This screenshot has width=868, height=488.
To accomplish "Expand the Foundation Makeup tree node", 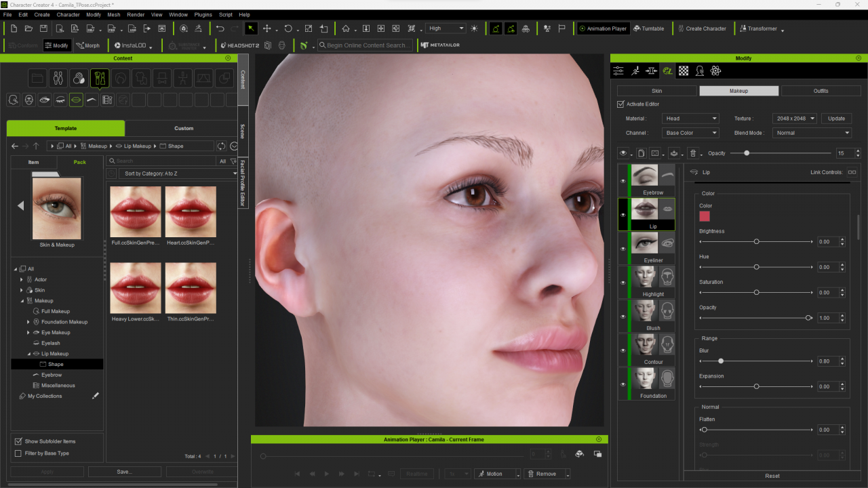I will [x=28, y=322].
